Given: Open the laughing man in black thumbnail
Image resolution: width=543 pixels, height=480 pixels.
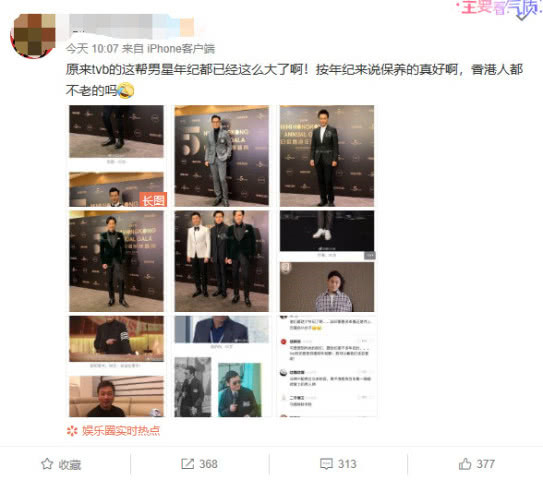Looking at the screenshot, I should pos(116,396).
